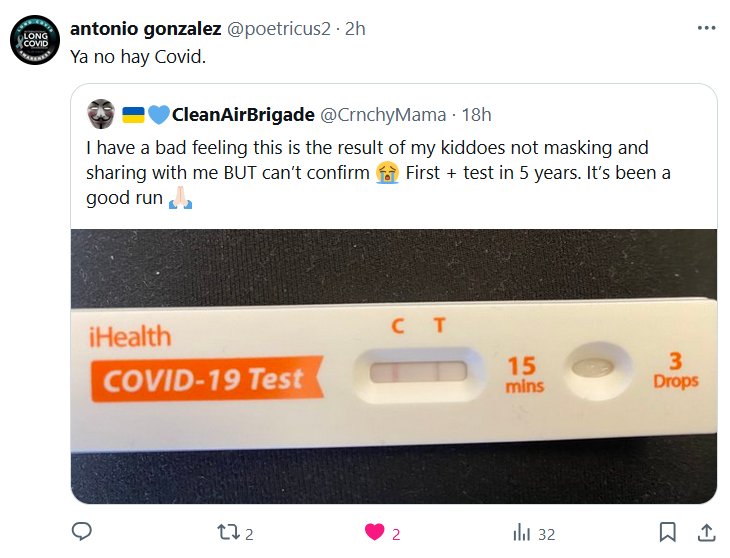Click the view count of 32

(x=546, y=534)
